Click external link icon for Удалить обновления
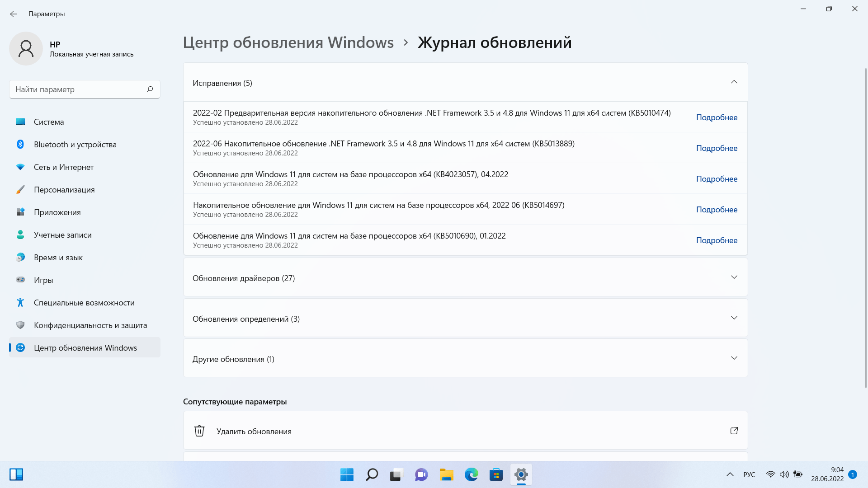Image resolution: width=868 pixels, height=488 pixels. click(734, 431)
